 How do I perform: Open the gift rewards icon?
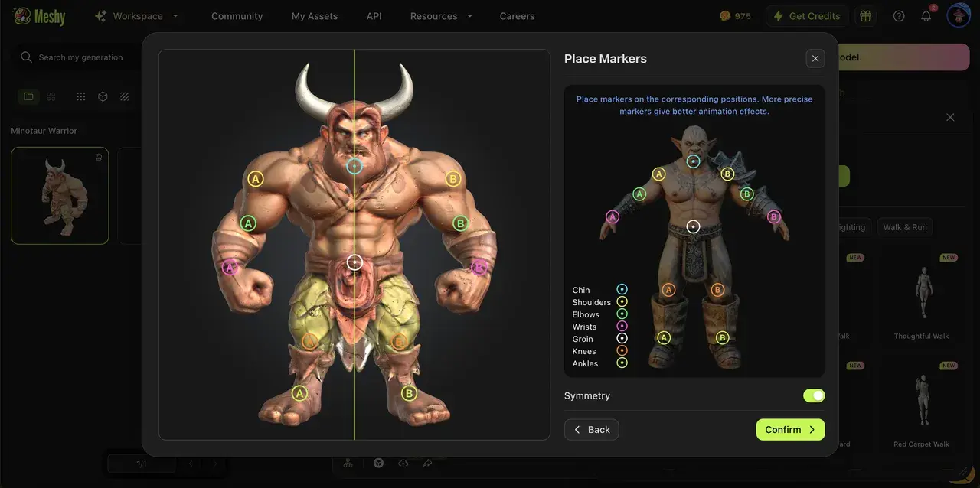click(865, 16)
